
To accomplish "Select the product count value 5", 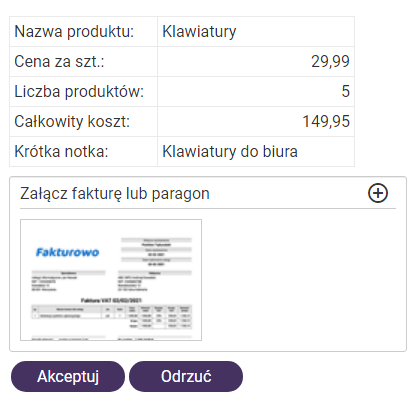I will click(256, 92).
